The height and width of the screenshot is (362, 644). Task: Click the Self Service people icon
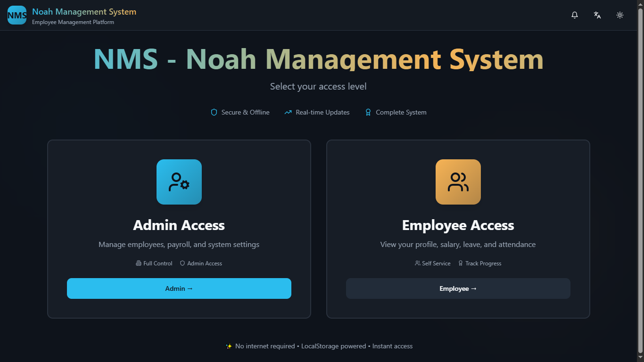pyautogui.click(x=418, y=263)
